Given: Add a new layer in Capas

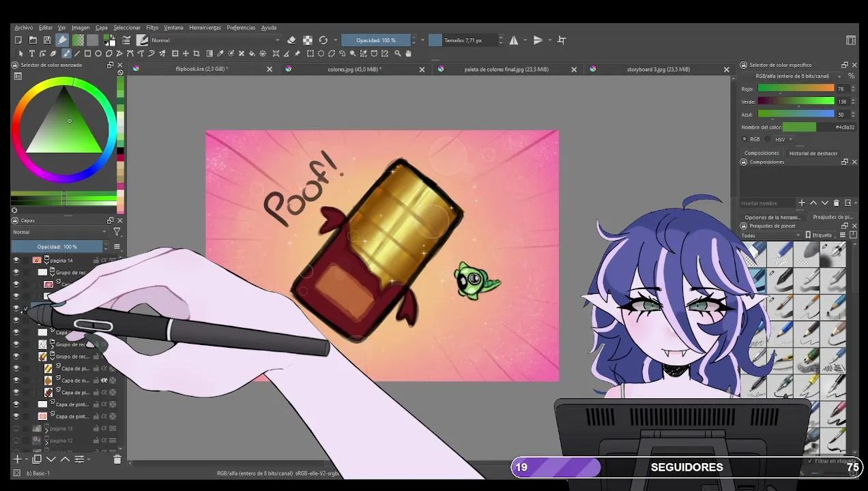Looking at the screenshot, I should (x=18, y=460).
